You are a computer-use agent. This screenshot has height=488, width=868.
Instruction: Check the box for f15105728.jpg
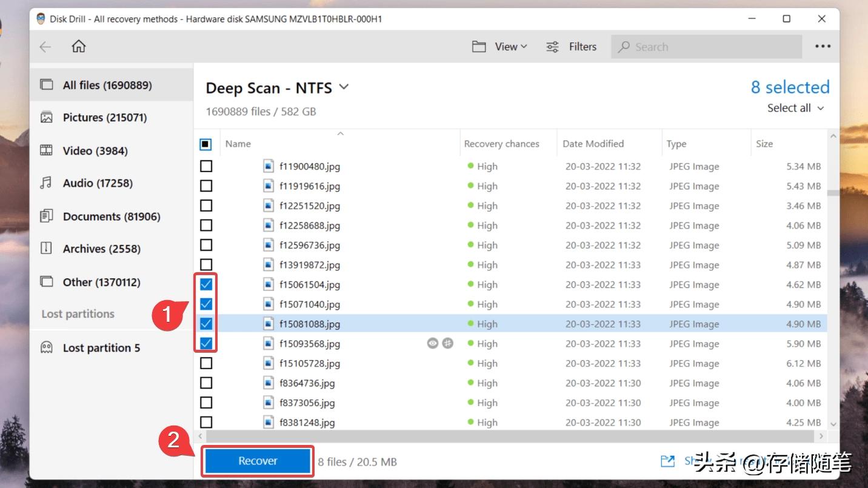pyautogui.click(x=206, y=363)
